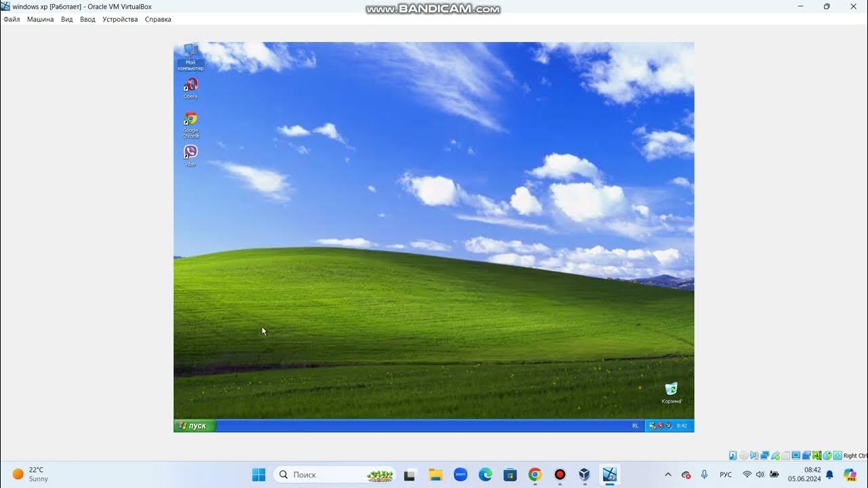This screenshot has height=488, width=868.
Task: Open File Explorer from the taskbar
Action: [435, 474]
